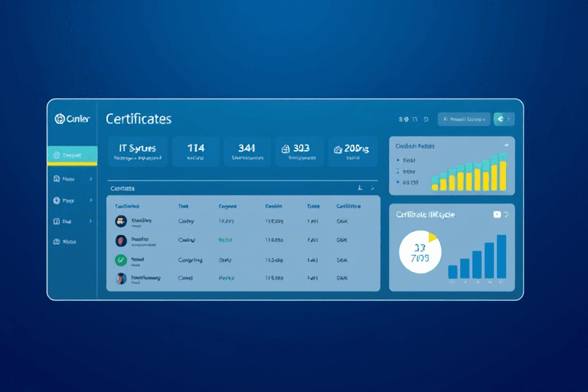Click the Cunier logo icon in sidebar
The width and height of the screenshot is (588, 392).
59,119
